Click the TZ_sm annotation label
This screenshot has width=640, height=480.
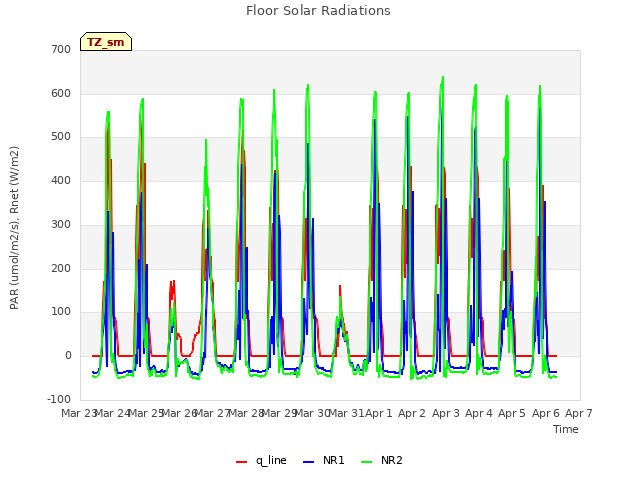(x=106, y=42)
